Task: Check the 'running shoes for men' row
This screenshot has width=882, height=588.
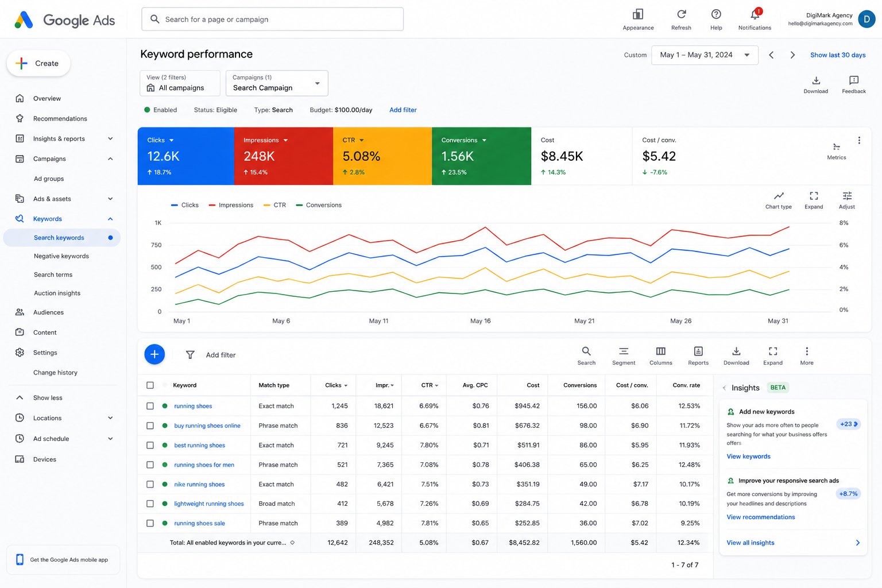Action: click(x=150, y=465)
